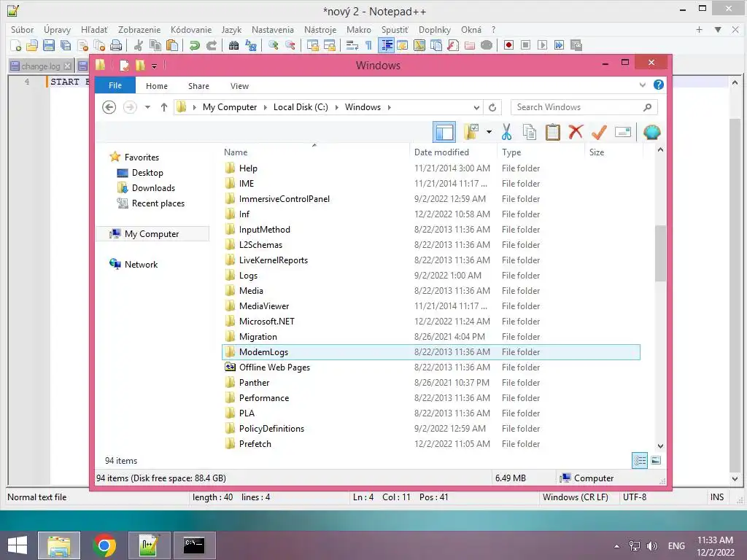Click the red X Delete icon in Explorer
Screen dimensions: 747x560
[x=576, y=132]
